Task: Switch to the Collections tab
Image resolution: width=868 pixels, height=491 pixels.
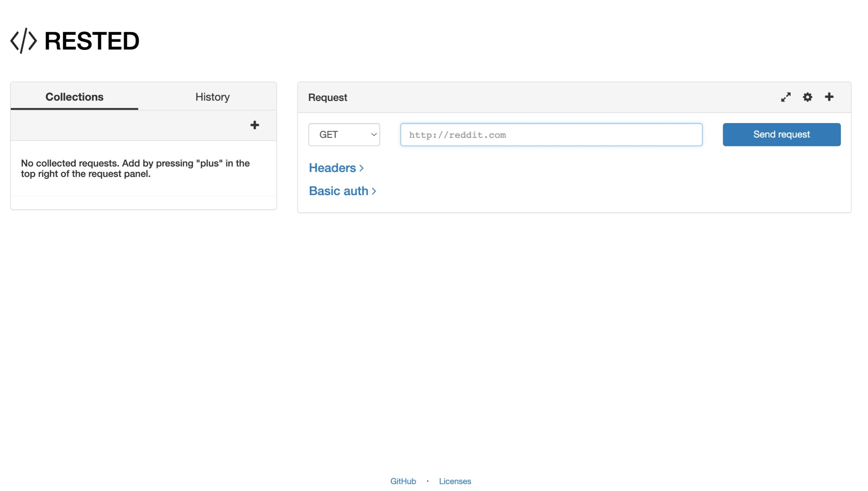Action: pyautogui.click(x=74, y=97)
